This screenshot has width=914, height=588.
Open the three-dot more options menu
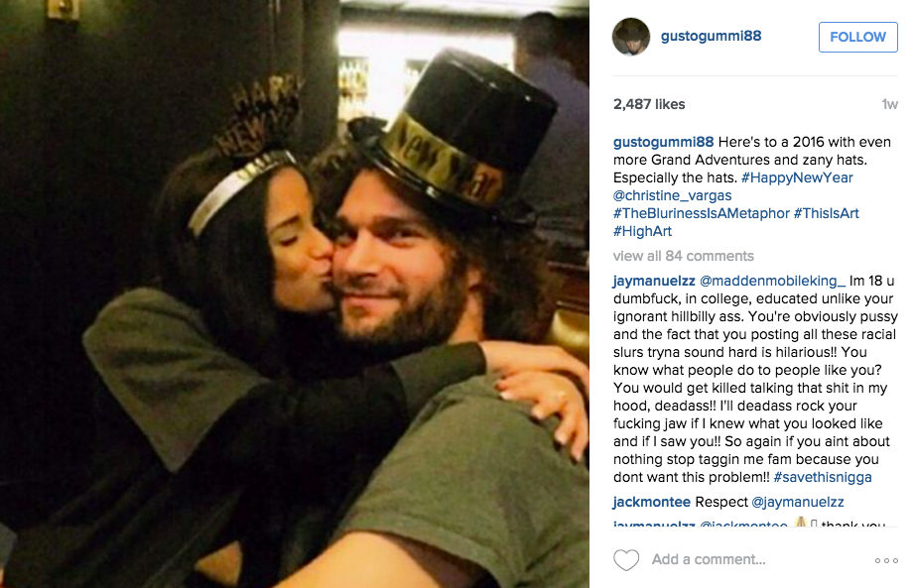click(886, 560)
